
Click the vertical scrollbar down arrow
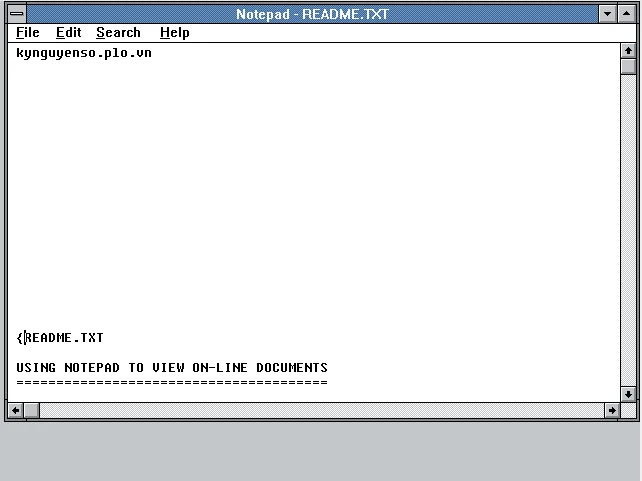click(x=628, y=394)
